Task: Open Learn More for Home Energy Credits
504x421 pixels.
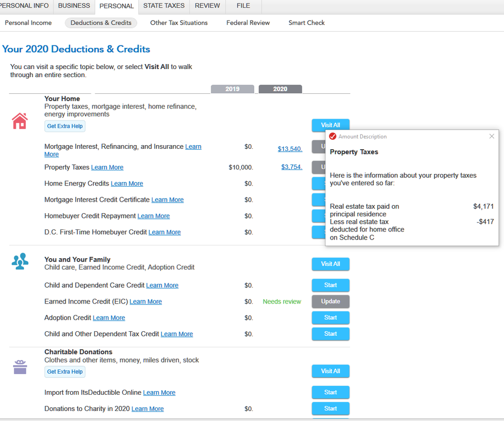Action: coord(127,184)
